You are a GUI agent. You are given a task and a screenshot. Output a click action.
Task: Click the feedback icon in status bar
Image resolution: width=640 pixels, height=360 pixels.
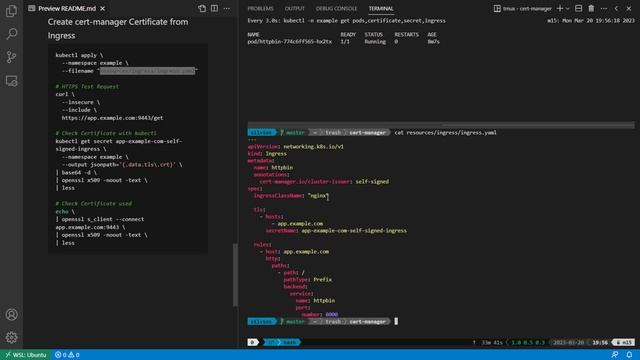[x=615, y=355]
